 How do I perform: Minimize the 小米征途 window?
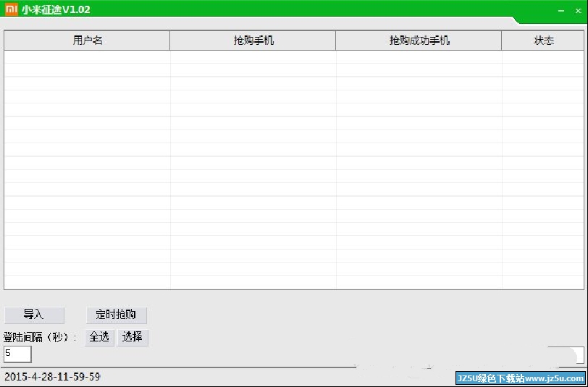coord(561,11)
